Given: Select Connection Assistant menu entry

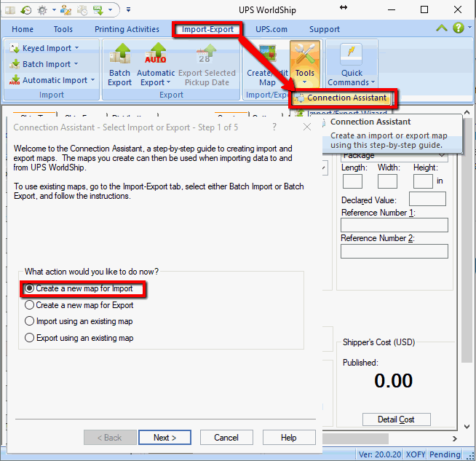Looking at the screenshot, I should click(340, 98).
